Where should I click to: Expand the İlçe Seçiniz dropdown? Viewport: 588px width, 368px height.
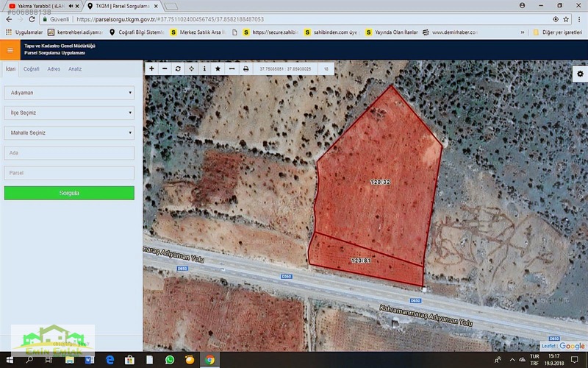[69, 113]
